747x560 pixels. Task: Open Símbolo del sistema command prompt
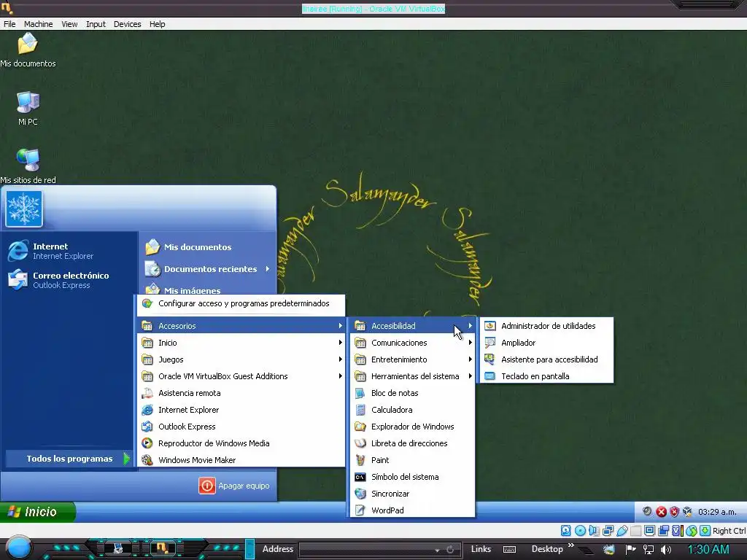pyautogui.click(x=413, y=477)
